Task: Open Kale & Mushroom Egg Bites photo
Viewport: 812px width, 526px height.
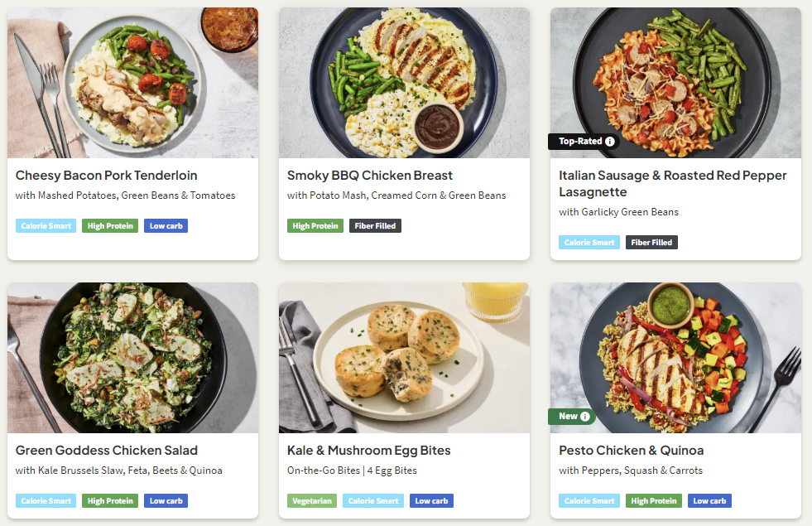Action: click(404, 358)
